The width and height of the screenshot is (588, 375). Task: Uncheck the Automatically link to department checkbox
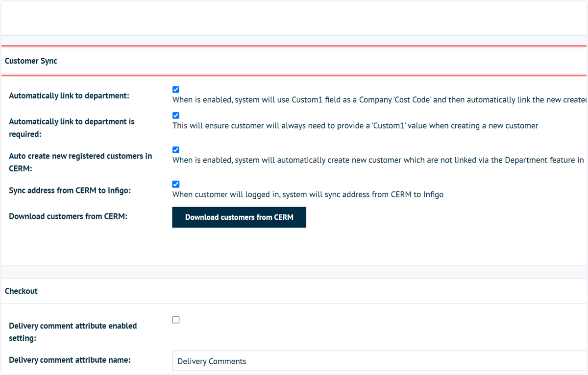(x=176, y=90)
